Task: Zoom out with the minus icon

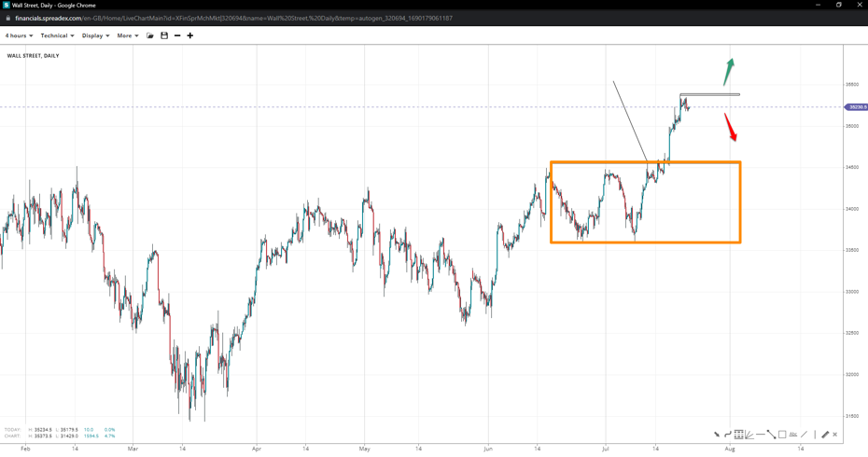Action: tap(177, 35)
